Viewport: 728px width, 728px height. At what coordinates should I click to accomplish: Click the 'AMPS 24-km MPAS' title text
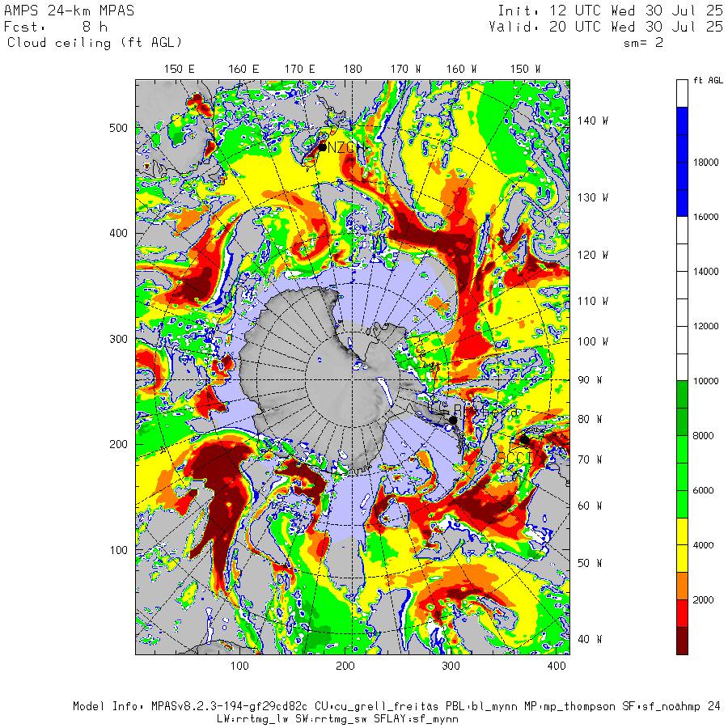(70, 11)
